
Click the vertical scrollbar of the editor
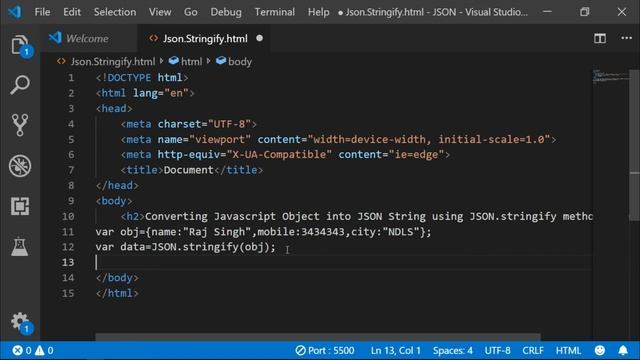(634, 145)
